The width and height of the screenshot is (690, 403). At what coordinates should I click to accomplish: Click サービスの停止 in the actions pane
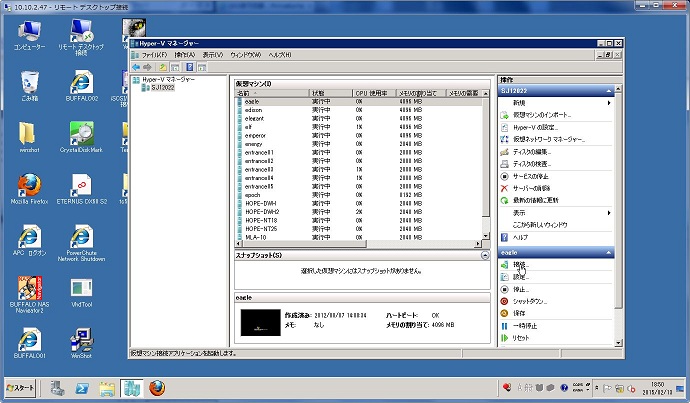[536, 176]
